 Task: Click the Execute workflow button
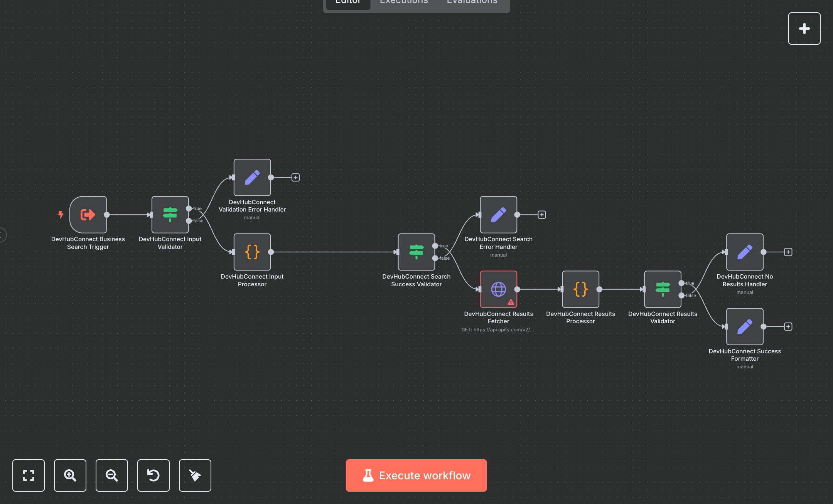coord(416,475)
